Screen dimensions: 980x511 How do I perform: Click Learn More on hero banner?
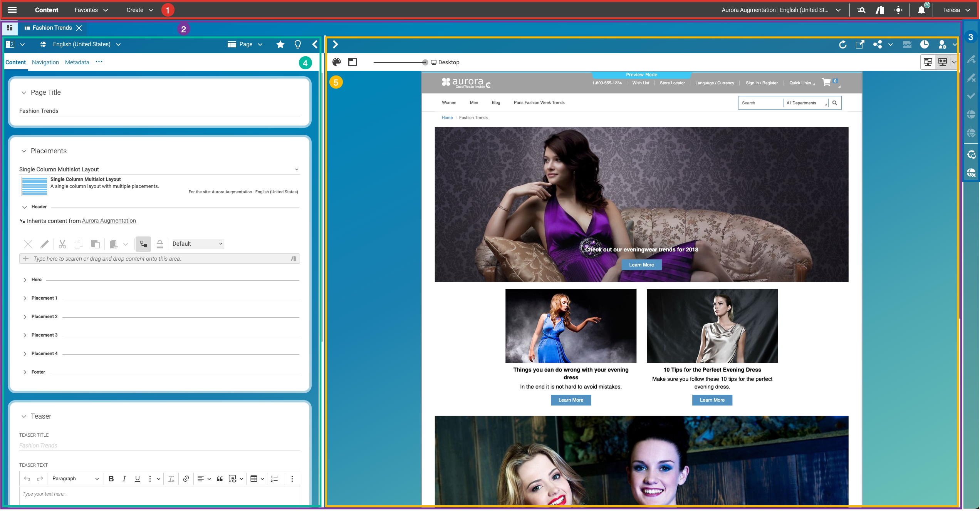641,265
